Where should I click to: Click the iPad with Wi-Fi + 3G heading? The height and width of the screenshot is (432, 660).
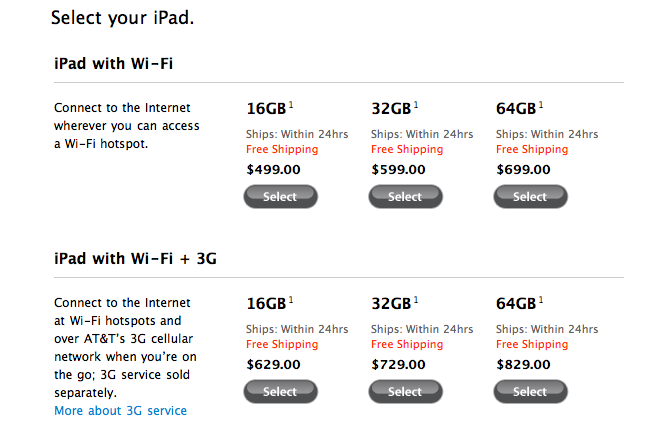pos(135,259)
